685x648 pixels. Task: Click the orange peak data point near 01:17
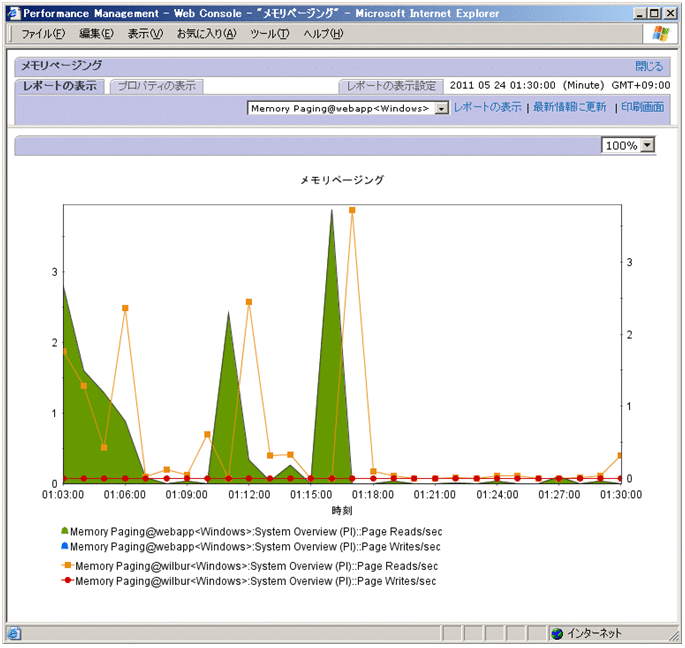[352, 211]
